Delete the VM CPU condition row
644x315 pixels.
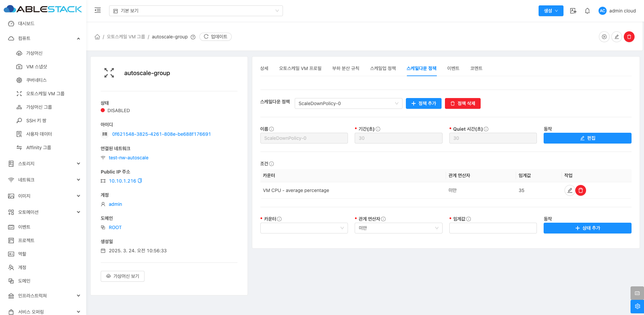580,190
